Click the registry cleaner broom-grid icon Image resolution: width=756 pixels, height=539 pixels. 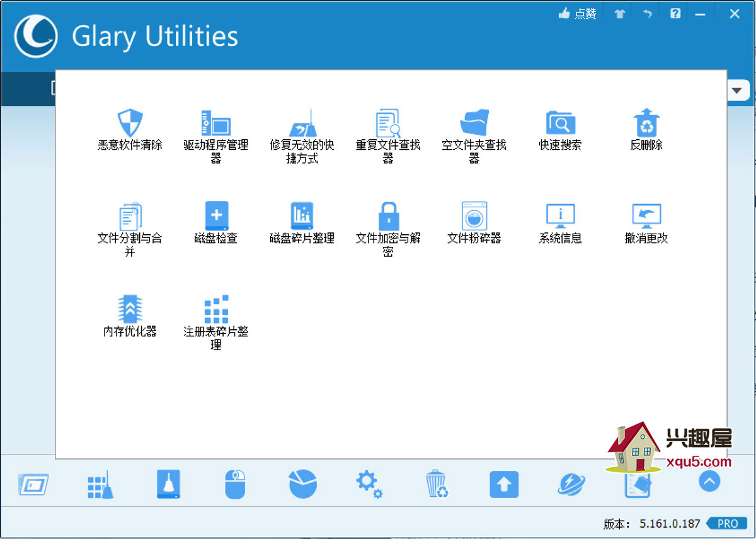pyautogui.click(x=100, y=484)
